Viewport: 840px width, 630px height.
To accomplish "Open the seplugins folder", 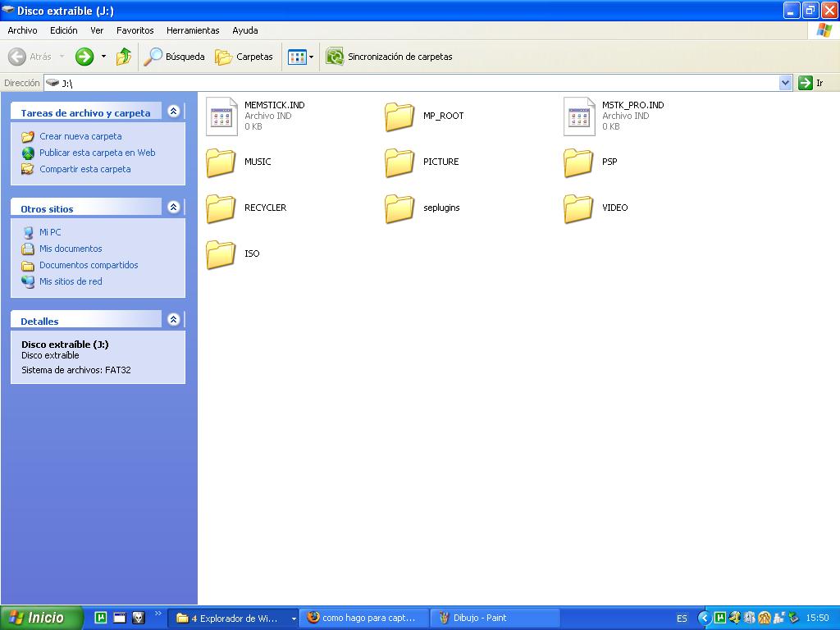I will pos(399,208).
